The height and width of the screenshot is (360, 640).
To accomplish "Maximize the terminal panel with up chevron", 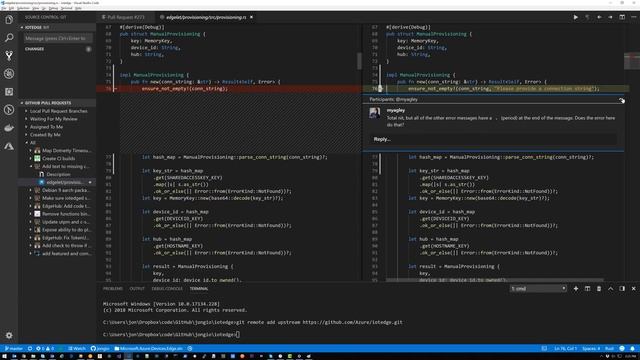I will click(x=611, y=289).
